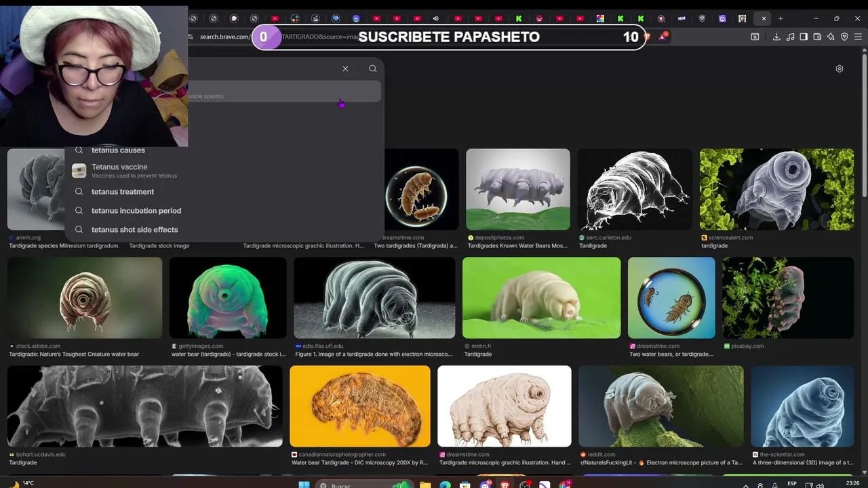Open green water bear gettyimages thumbnail

[228, 298]
